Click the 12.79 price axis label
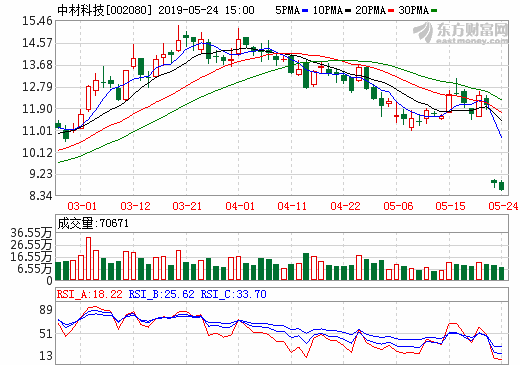This screenshot has width=520, height=365. (x=37, y=87)
